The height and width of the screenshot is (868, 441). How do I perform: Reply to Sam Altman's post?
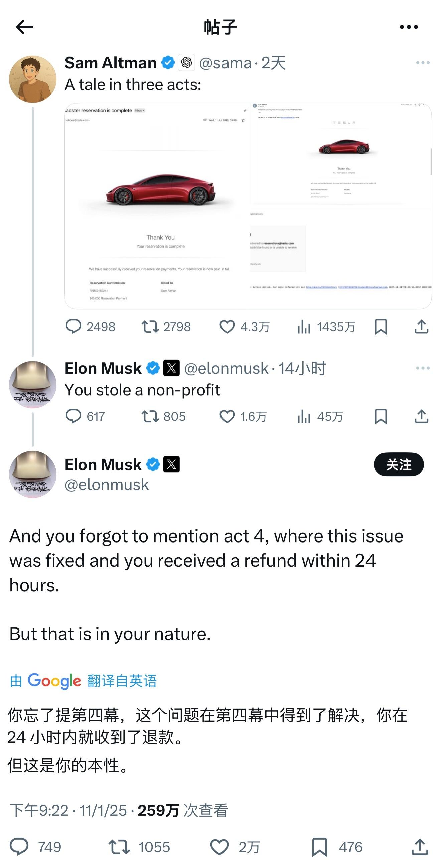pos(73,327)
